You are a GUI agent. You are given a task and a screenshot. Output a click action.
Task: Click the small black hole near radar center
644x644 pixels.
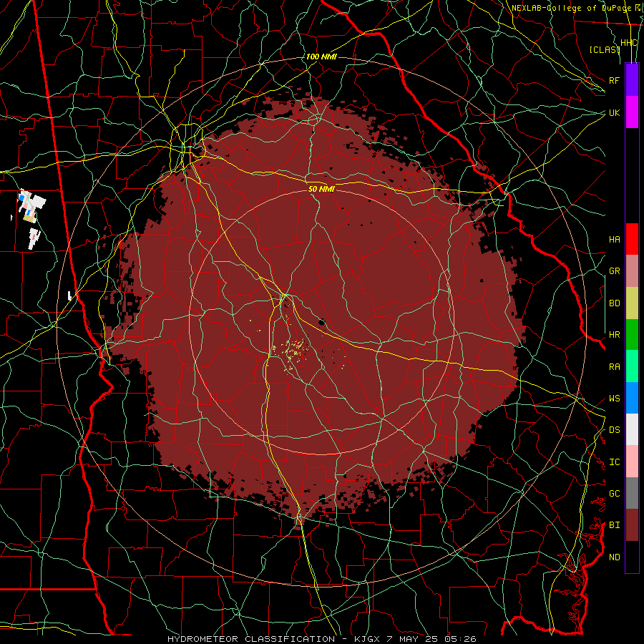pos(322,322)
